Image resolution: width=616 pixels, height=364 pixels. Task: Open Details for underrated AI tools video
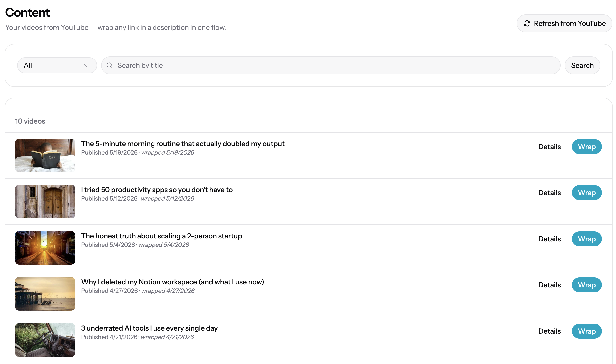coord(549,331)
